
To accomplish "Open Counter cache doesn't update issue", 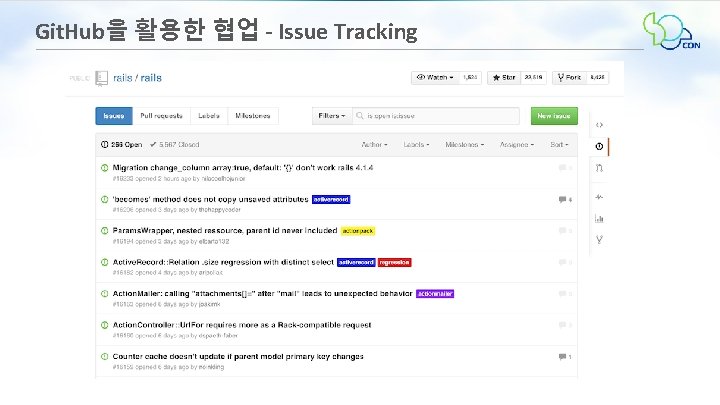I will point(238,356).
